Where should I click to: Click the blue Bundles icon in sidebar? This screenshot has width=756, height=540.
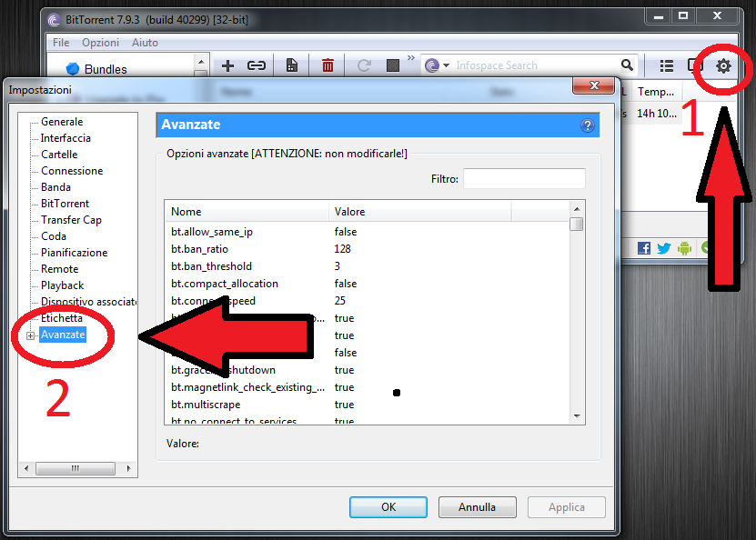[x=72, y=69]
